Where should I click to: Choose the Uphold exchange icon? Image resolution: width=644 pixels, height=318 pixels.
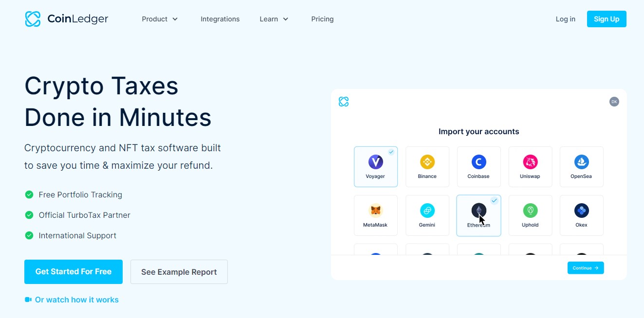pos(530,210)
